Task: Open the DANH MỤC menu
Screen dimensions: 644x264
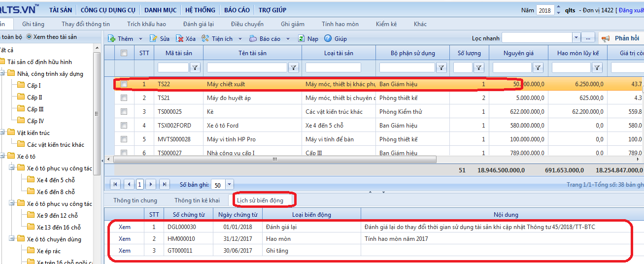Action: [161, 10]
